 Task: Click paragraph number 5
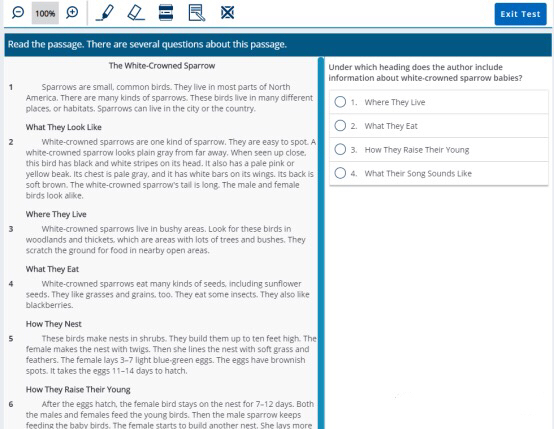(x=11, y=339)
